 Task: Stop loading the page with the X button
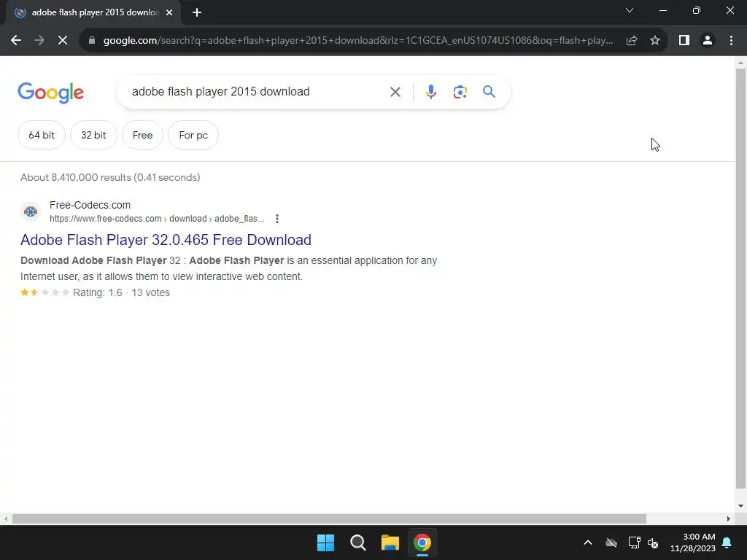63,41
